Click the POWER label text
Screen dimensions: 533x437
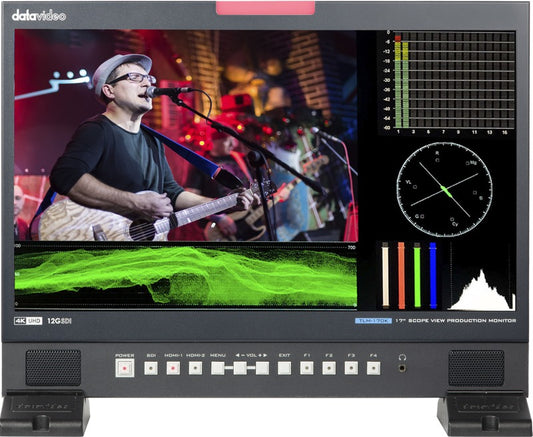(x=124, y=355)
